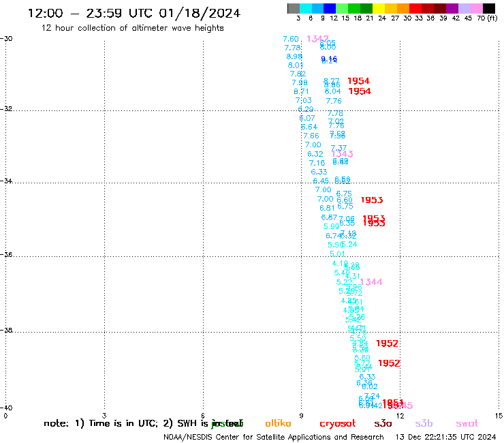504x443 pixels.
Task: Click the wave height value '6.02'
Action: coord(370,386)
